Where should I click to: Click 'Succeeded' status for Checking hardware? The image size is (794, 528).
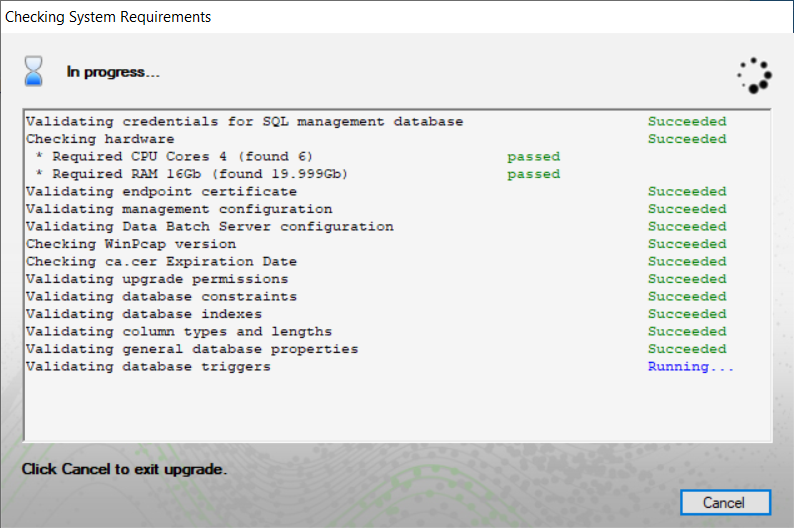click(x=687, y=139)
